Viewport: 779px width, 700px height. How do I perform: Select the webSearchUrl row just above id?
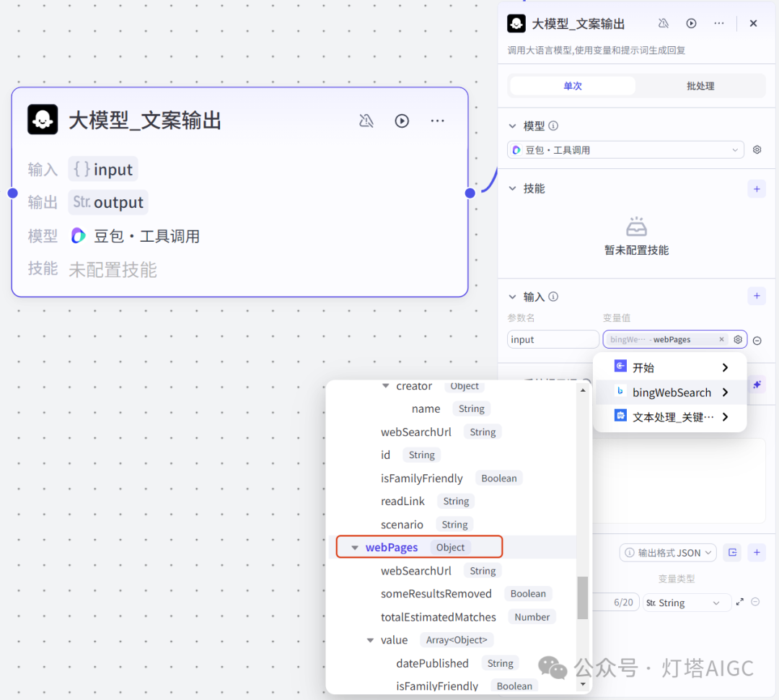(x=451, y=432)
